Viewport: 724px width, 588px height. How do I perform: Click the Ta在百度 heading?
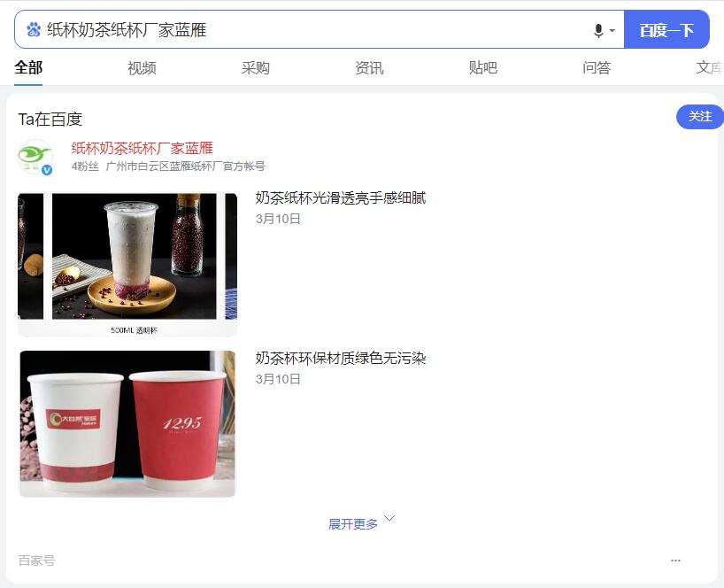tap(50, 120)
